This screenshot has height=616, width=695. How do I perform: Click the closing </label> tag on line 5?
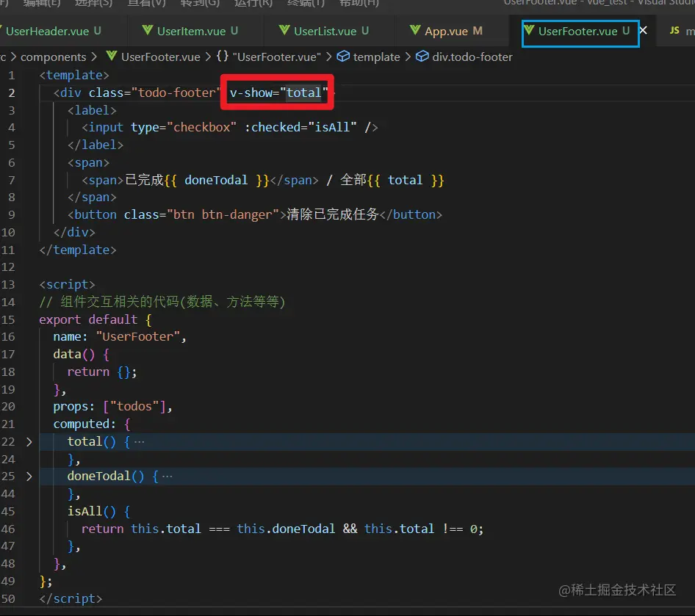point(96,145)
